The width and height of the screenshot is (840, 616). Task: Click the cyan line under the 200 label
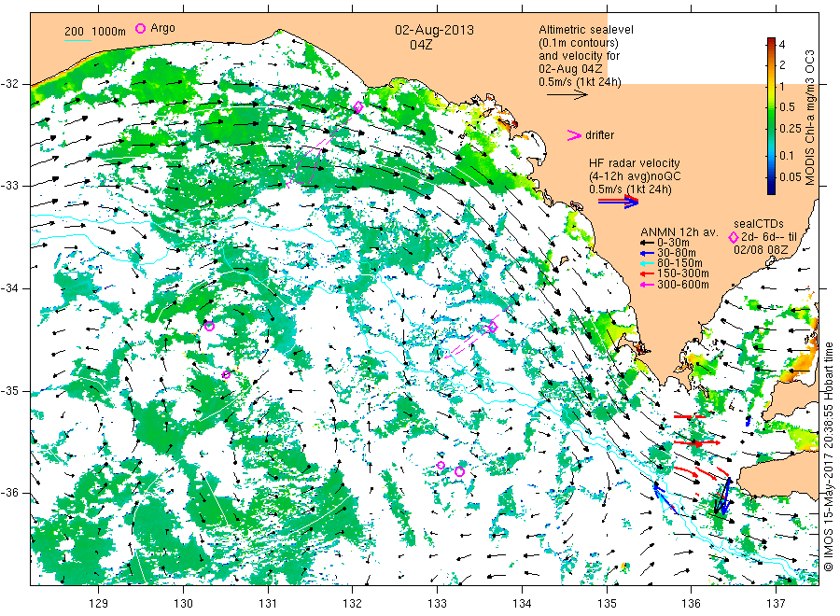click(x=77, y=40)
